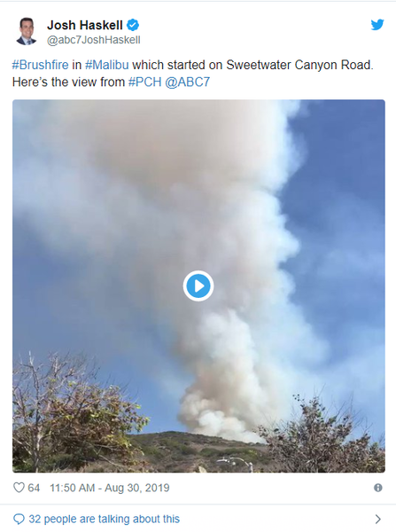
Task: Open the #Brushfire hashtag
Action: click(41, 65)
